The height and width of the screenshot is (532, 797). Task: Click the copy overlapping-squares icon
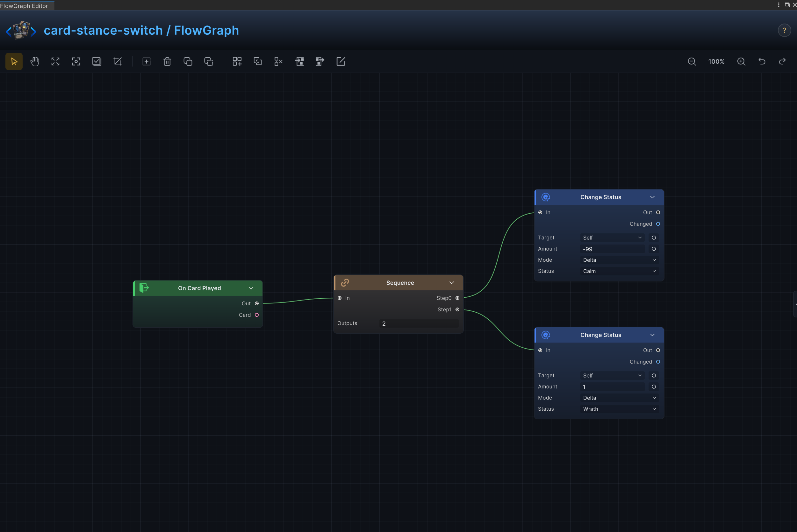point(188,61)
